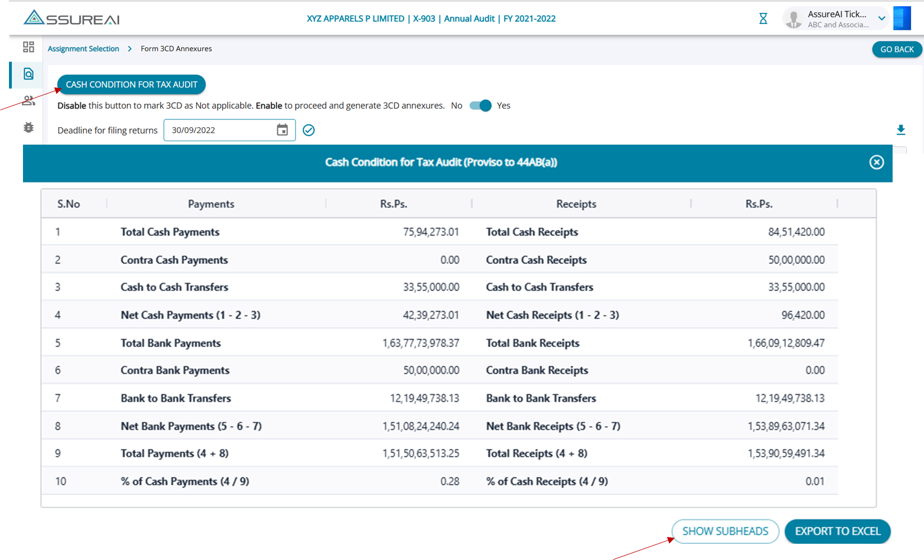Open the users sidebar icon

click(x=29, y=101)
